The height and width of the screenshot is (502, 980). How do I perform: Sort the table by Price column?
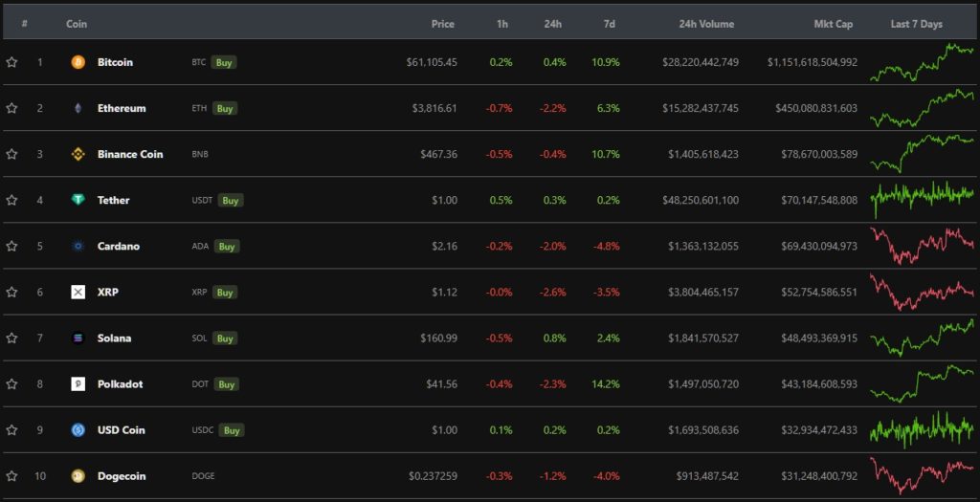pos(442,24)
